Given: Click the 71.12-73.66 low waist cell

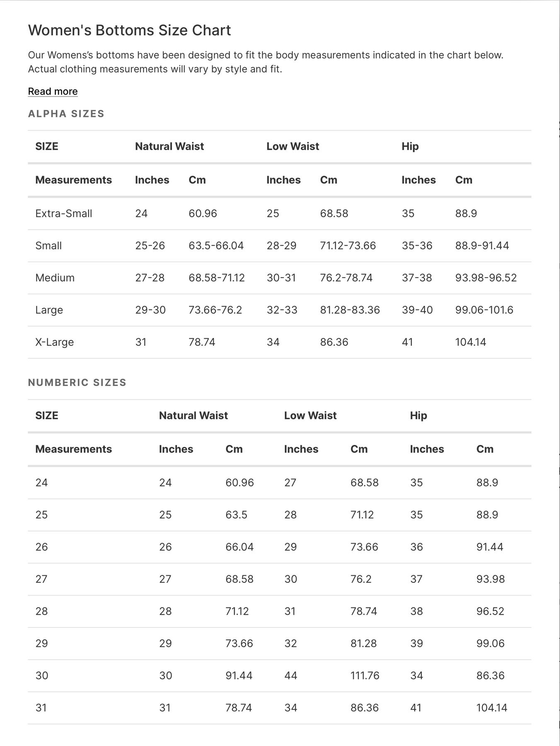Looking at the screenshot, I should [348, 246].
